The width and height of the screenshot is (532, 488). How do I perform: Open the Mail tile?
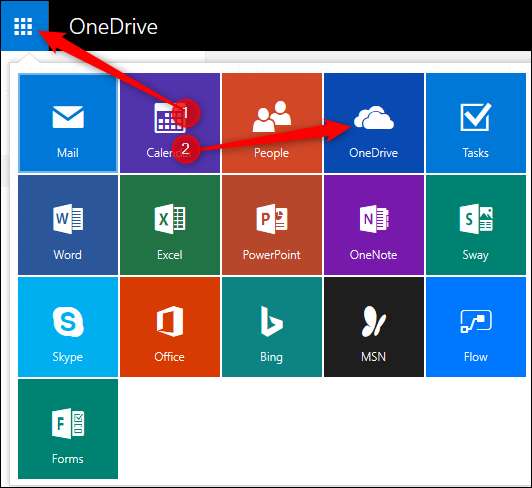click(68, 123)
